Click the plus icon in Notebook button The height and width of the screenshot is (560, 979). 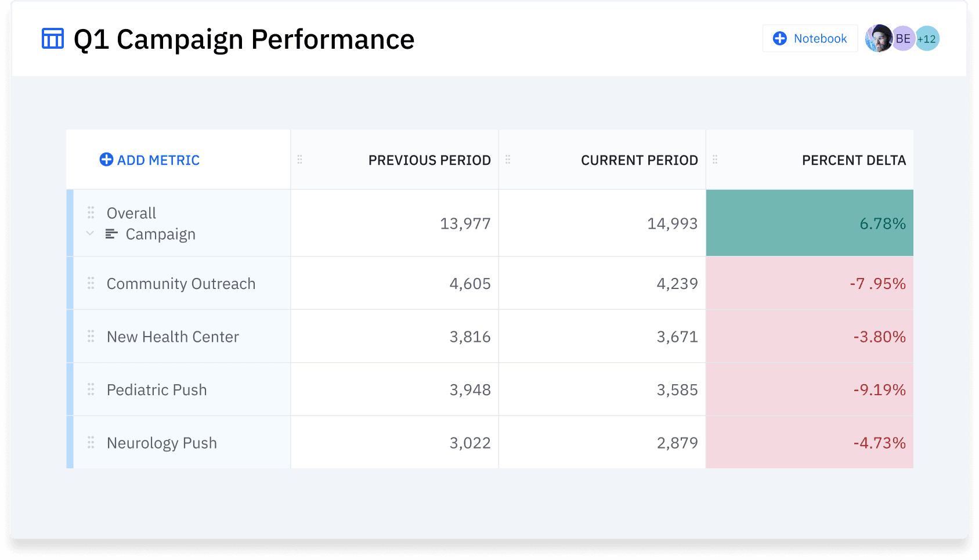(x=779, y=38)
